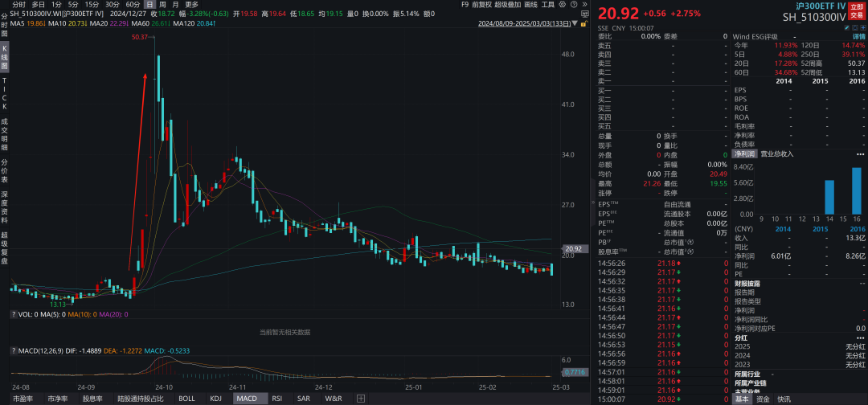Select the 资金 tab at bottom right
The image size is (868, 405).
pos(763,399)
